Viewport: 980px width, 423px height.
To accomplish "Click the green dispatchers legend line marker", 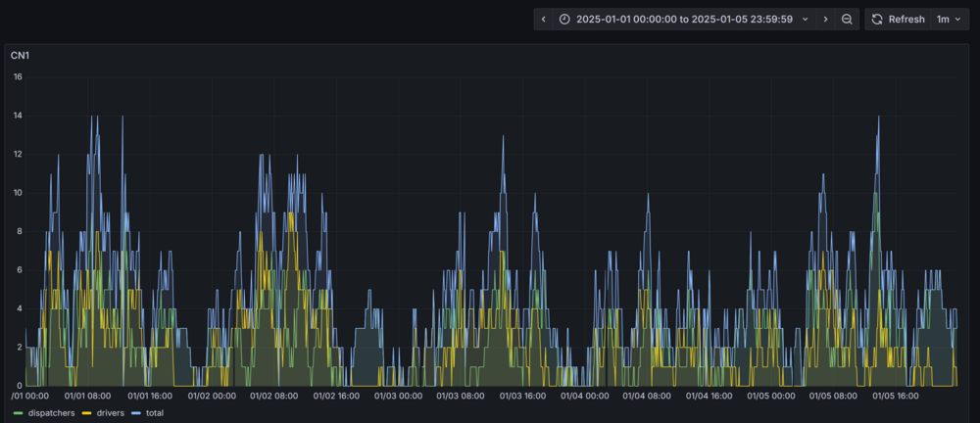I will [17, 413].
